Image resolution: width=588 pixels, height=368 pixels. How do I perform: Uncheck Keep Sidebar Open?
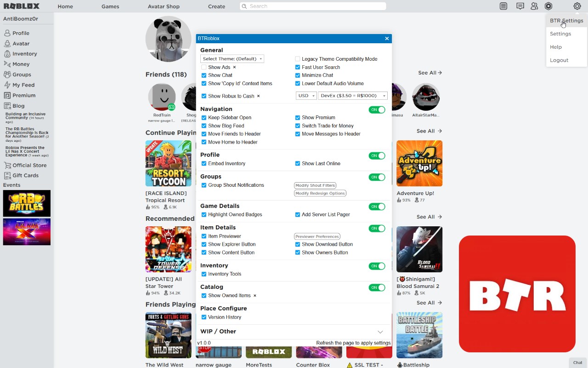pos(204,118)
